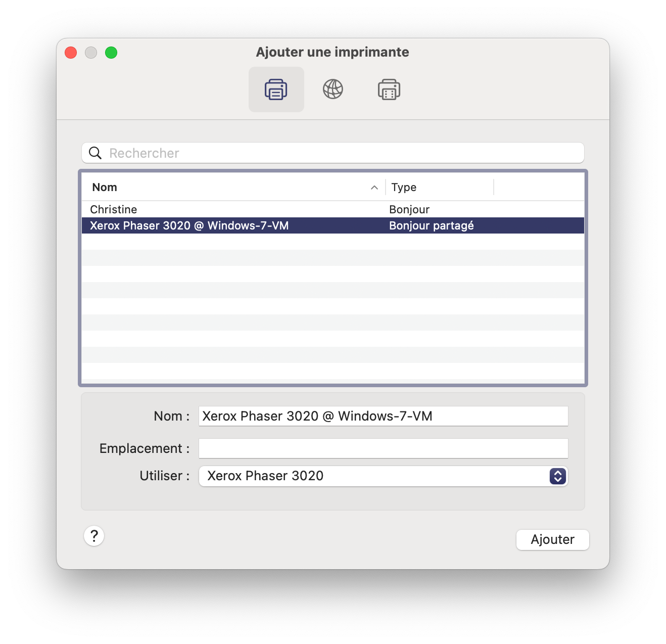Close the Ajouter une imprimante window
The width and height of the screenshot is (666, 644).
(71, 53)
